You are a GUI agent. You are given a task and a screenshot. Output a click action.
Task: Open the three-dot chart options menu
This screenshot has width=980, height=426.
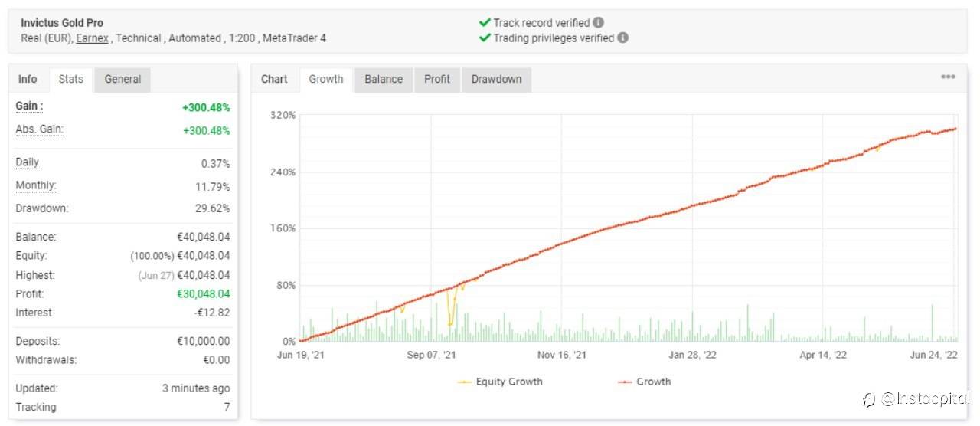(948, 77)
